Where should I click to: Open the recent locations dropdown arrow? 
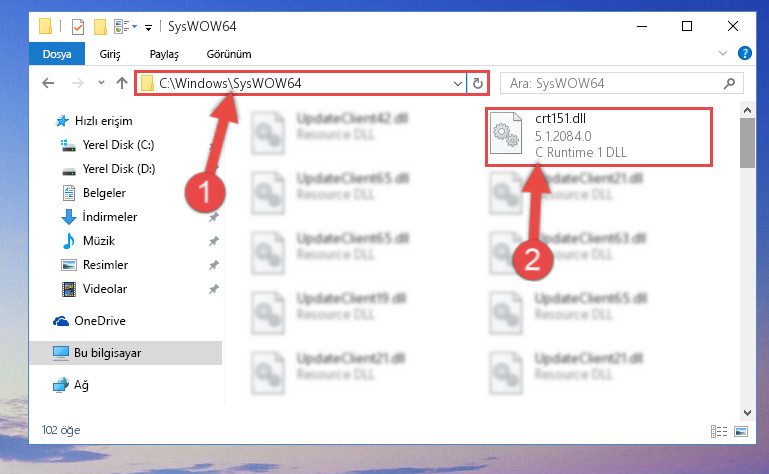(x=101, y=83)
